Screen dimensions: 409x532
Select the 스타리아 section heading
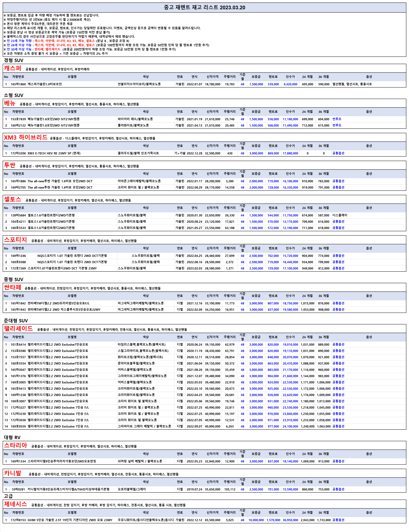pos(15,445)
